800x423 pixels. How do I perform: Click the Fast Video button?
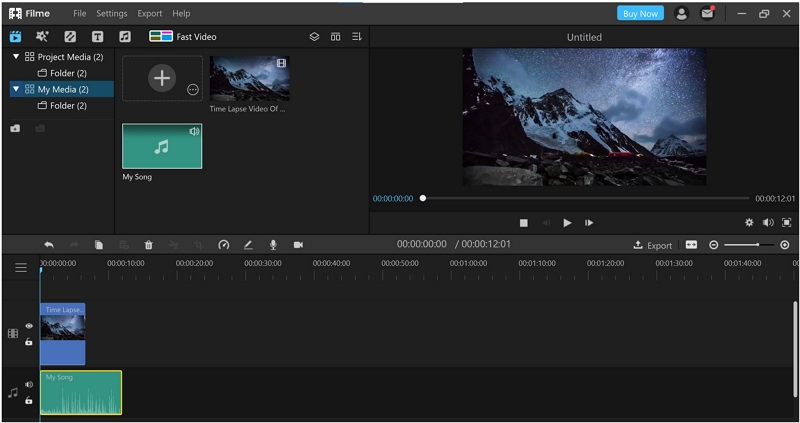[183, 36]
